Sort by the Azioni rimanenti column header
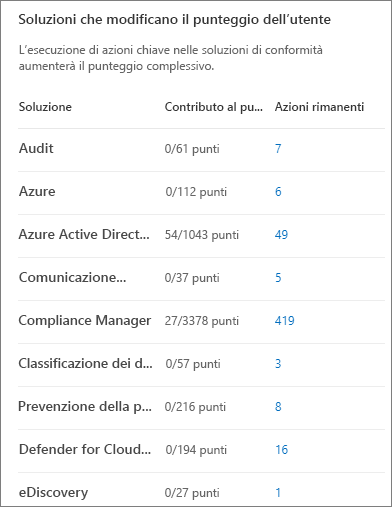392x507 pixels. coord(319,107)
